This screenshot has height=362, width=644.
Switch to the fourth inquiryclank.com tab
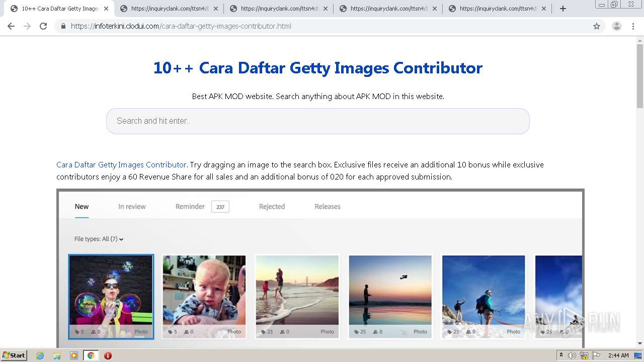pos(497,9)
